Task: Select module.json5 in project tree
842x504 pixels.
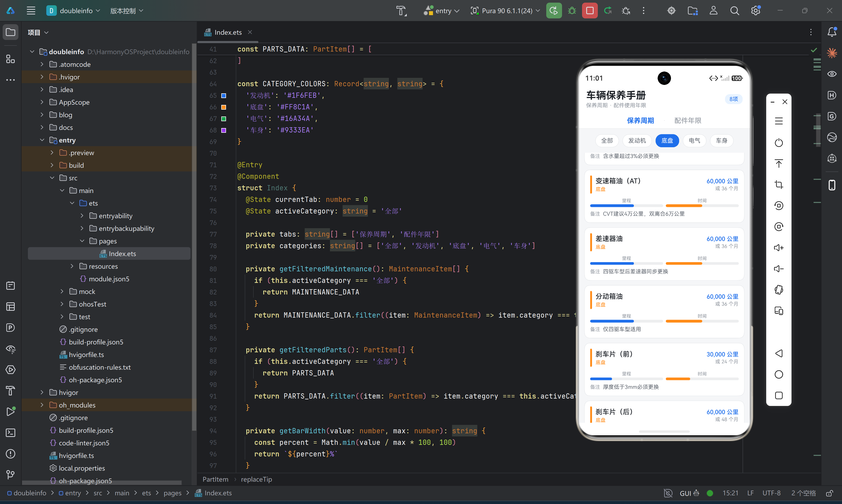Action: point(109,279)
